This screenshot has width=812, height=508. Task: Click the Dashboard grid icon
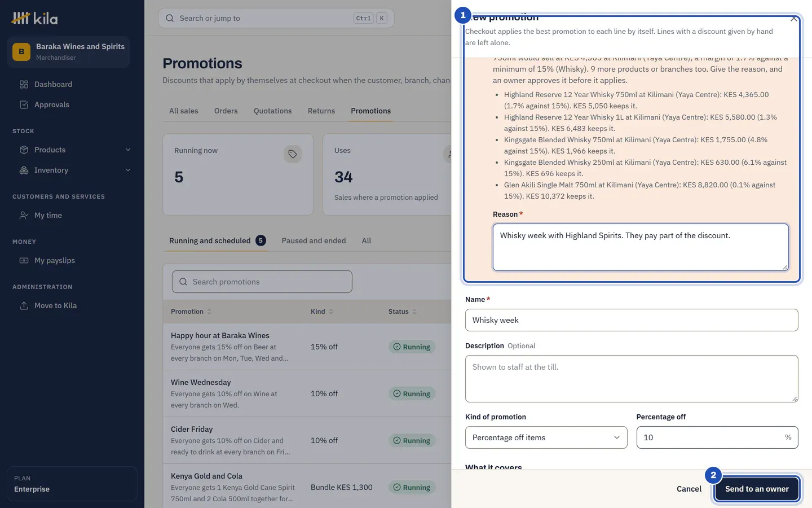pyautogui.click(x=24, y=84)
